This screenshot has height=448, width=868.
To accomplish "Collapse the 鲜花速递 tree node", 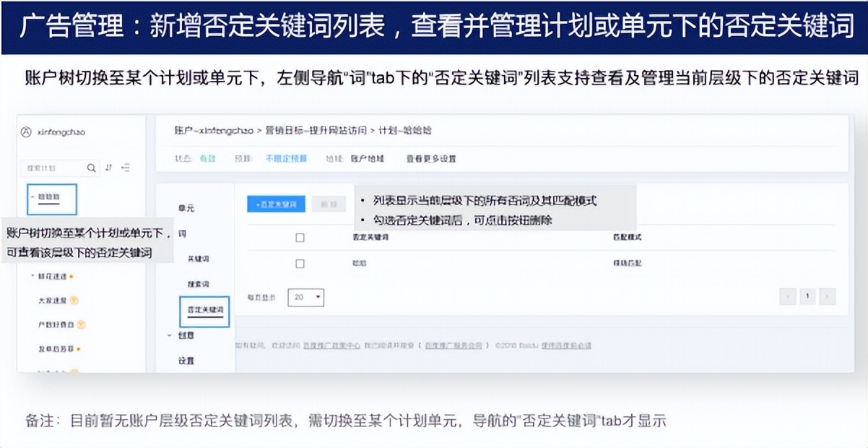I will [x=32, y=276].
